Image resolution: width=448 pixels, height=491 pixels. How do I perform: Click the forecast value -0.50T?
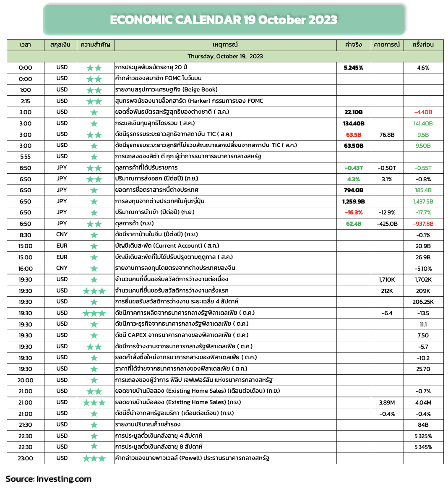pyautogui.click(x=387, y=168)
